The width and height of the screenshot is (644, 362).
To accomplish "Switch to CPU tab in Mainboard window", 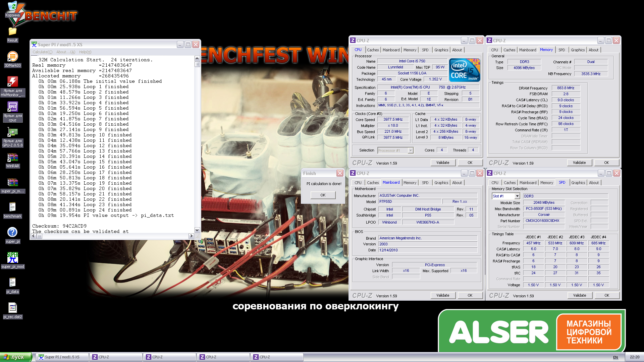I will (358, 183).
